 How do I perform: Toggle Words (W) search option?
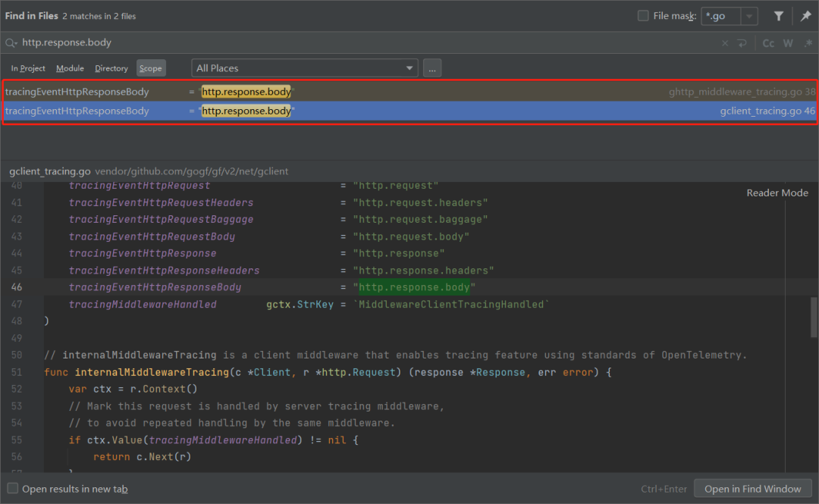(788, 43)
